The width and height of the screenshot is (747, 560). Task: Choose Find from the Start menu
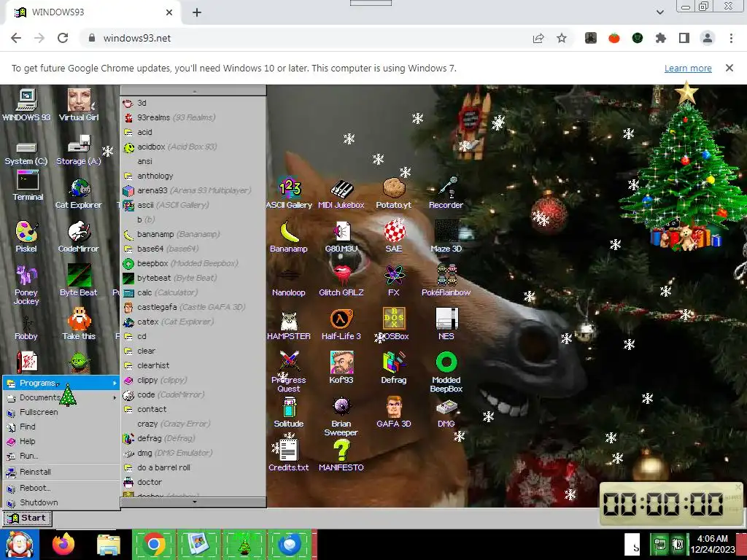(x=61, y=427)
